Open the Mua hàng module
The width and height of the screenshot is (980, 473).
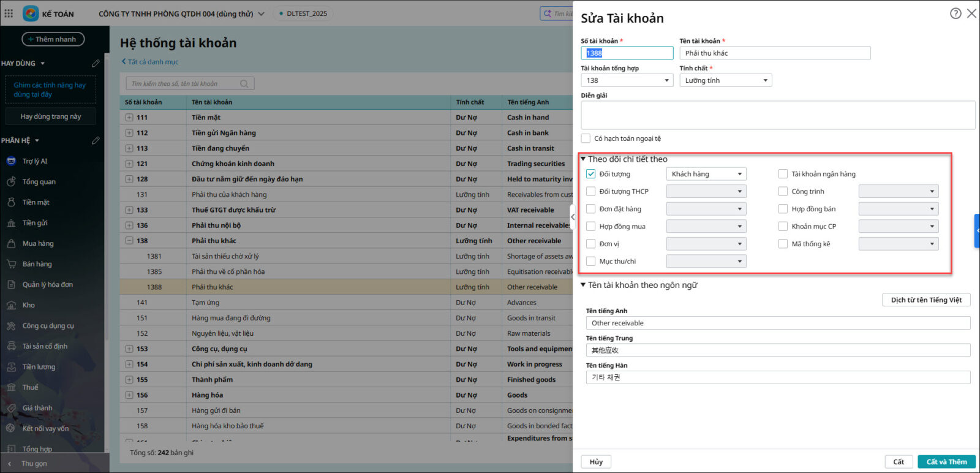pos(37,243)
